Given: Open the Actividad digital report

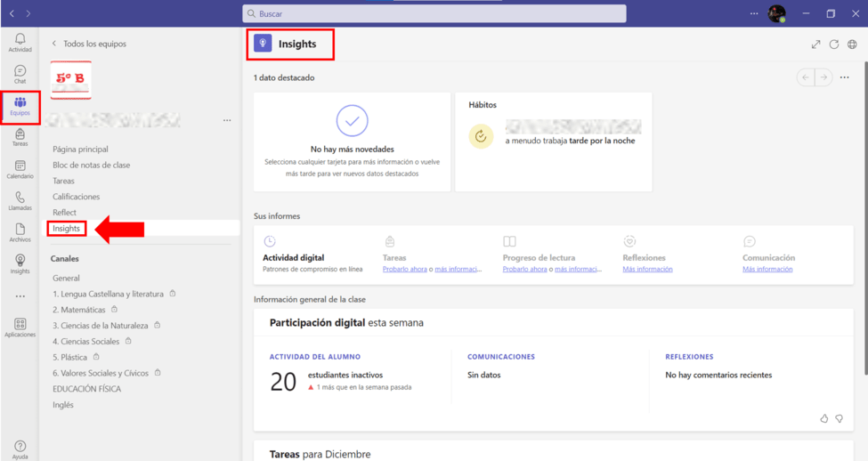Looking at the screenshot, I should (x=312, y=257).
